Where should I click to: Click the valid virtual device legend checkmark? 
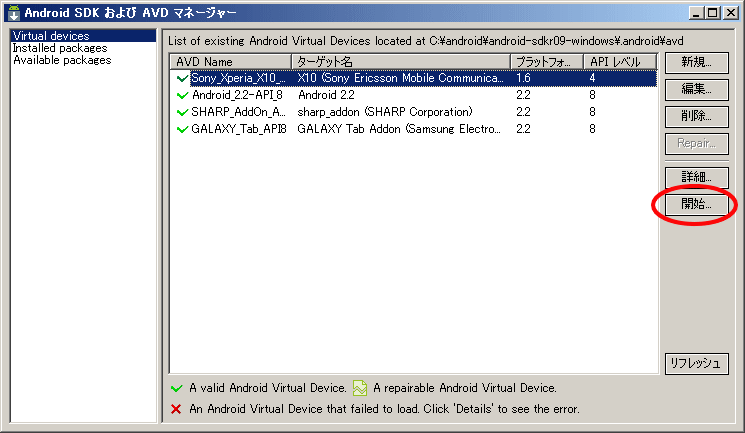tap(176, 388)
